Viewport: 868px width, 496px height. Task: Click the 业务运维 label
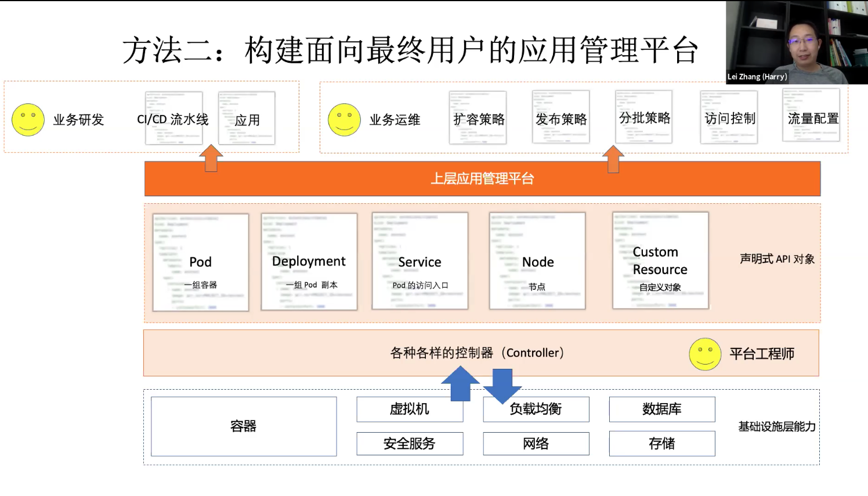tap(395, 120)
